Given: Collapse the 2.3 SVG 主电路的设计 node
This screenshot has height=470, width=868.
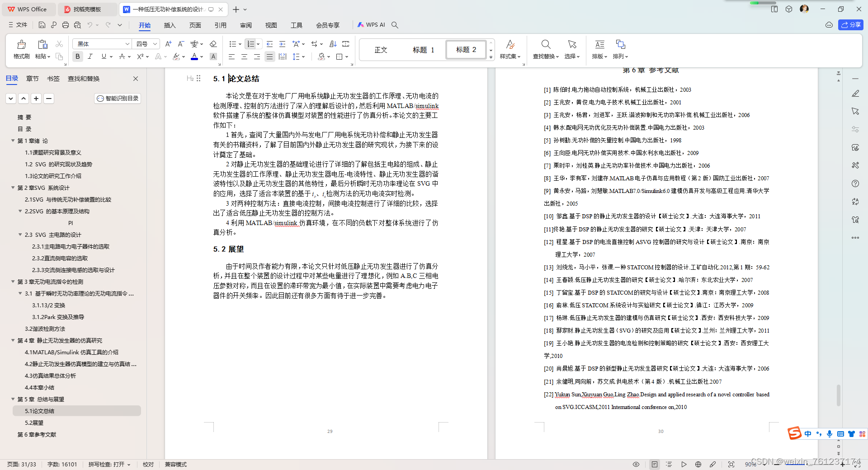Looking at the screenshot, I should [20, 235].
